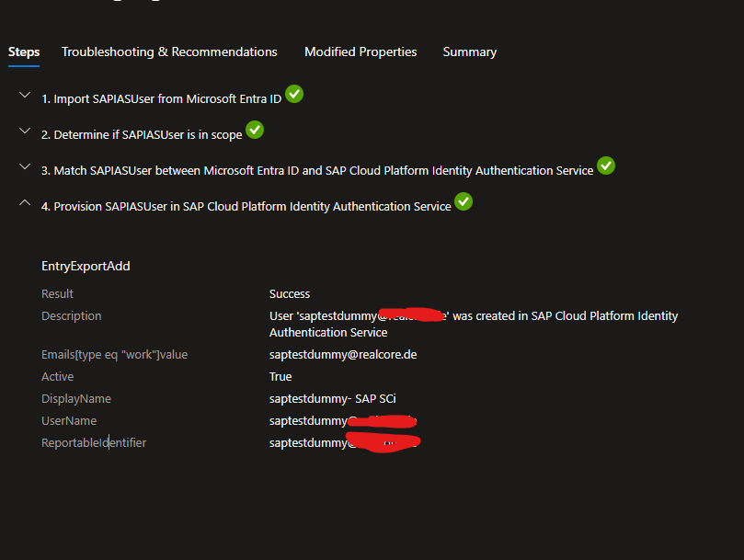Switch to the Steps tab
This screenshot has width=744, height=560.
click(x=24, y=51)
